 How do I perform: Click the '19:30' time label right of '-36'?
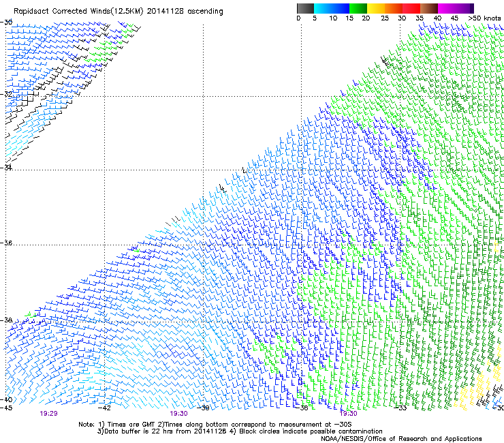[349, 414]
